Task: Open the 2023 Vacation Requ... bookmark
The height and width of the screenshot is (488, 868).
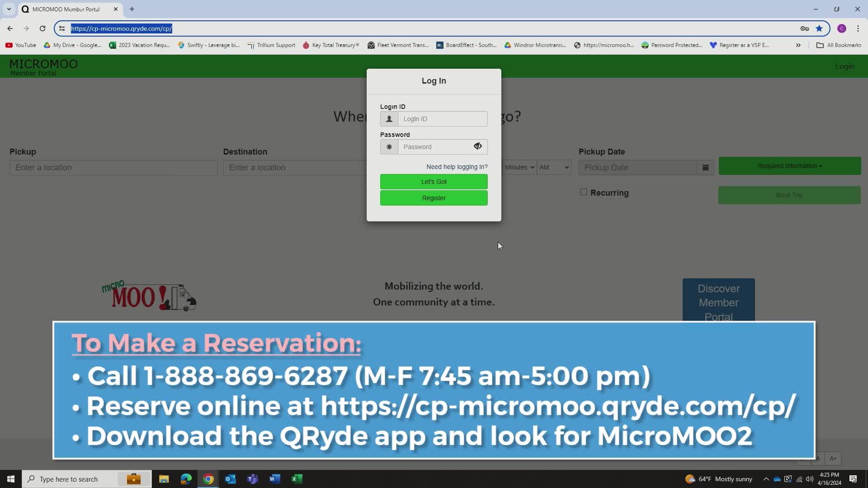Action: pyautogui.click(x=140, y=45)
